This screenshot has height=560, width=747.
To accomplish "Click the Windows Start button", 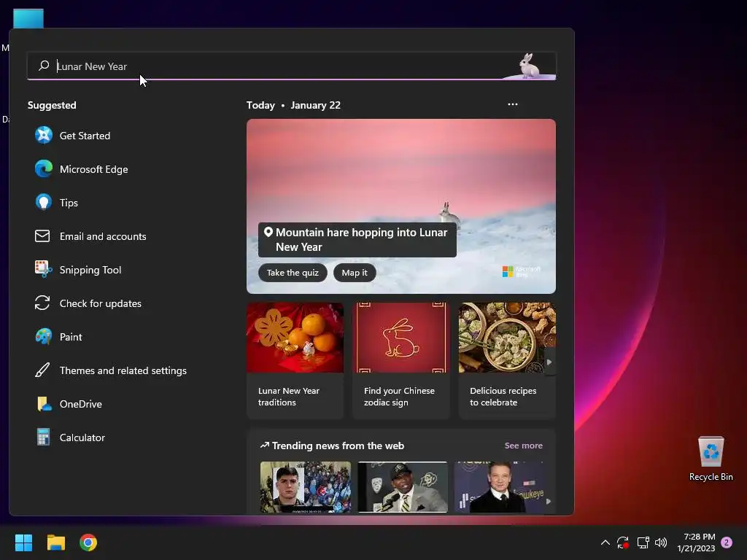I will pos(23,542).
